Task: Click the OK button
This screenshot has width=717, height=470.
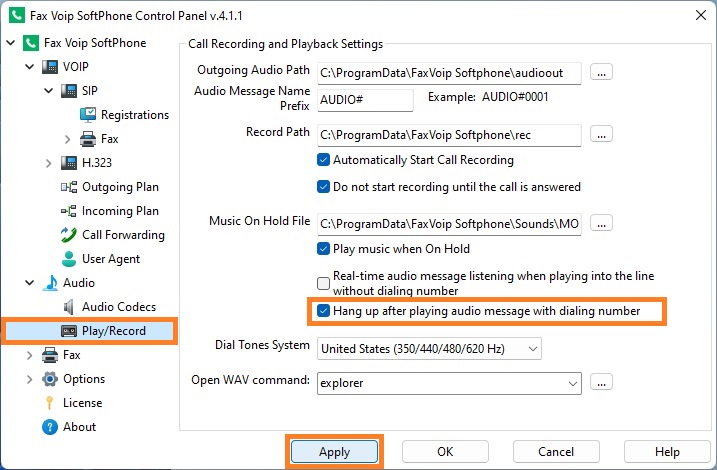Action: pos(445,452)
